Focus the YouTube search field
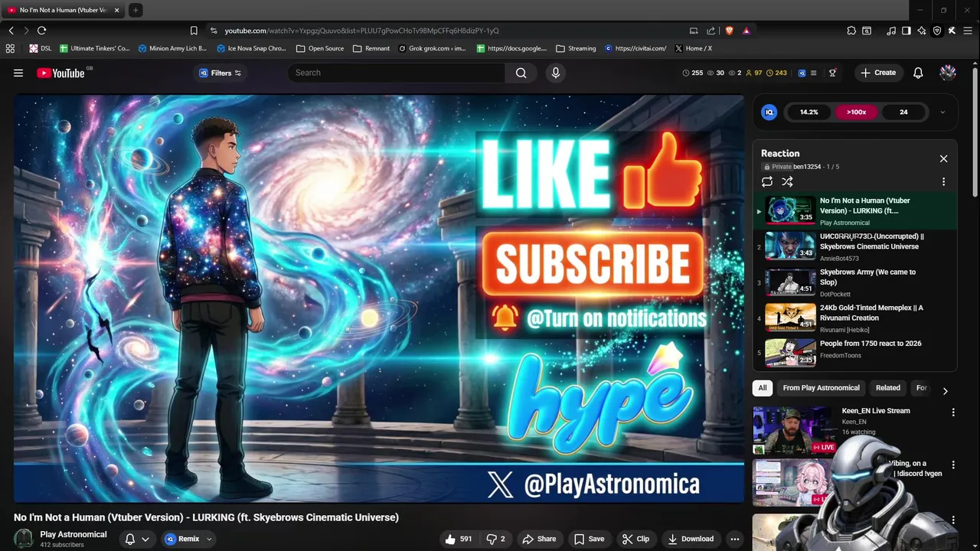 click(397, 73)
